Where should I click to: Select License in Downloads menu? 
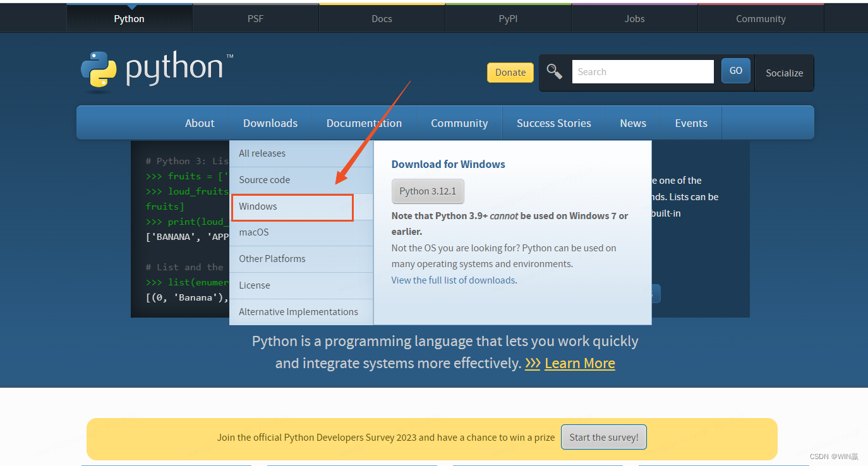click(301, 285)
